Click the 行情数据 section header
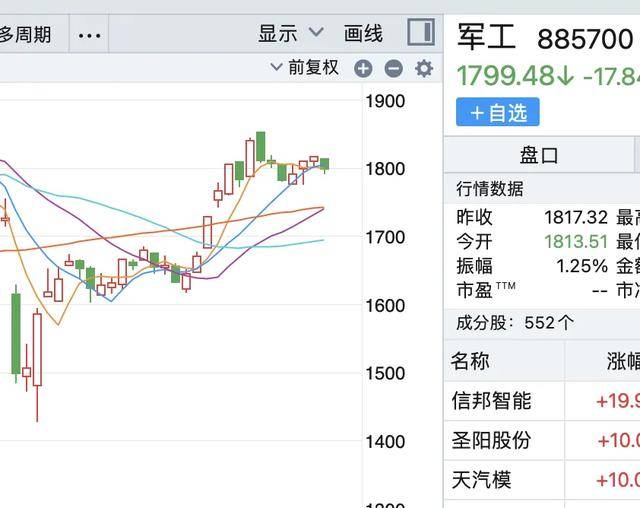The image size is (640, 508). [490, 189]
